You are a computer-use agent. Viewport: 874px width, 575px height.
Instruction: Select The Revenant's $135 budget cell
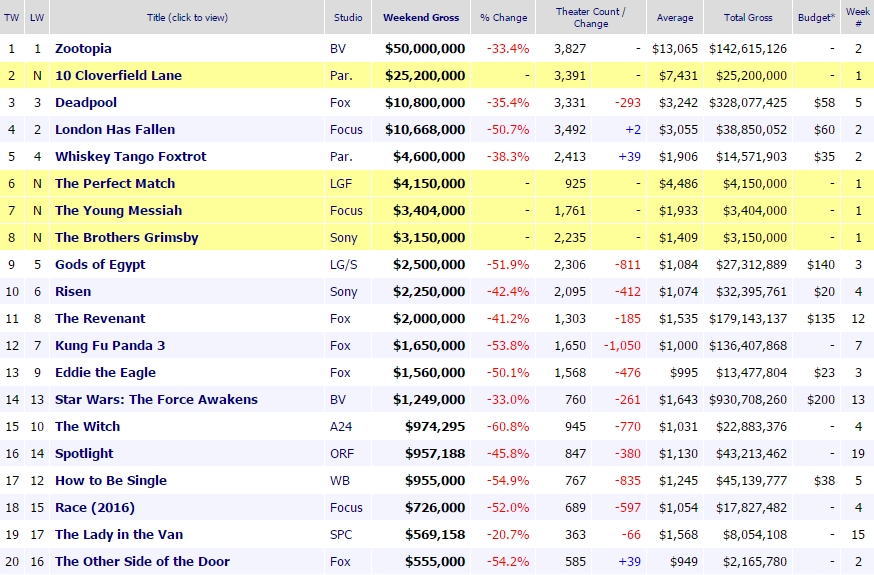click(820, 319)
